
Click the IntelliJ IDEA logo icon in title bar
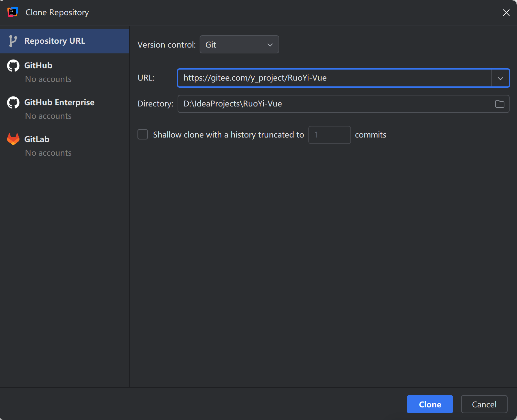coord(12,12)
